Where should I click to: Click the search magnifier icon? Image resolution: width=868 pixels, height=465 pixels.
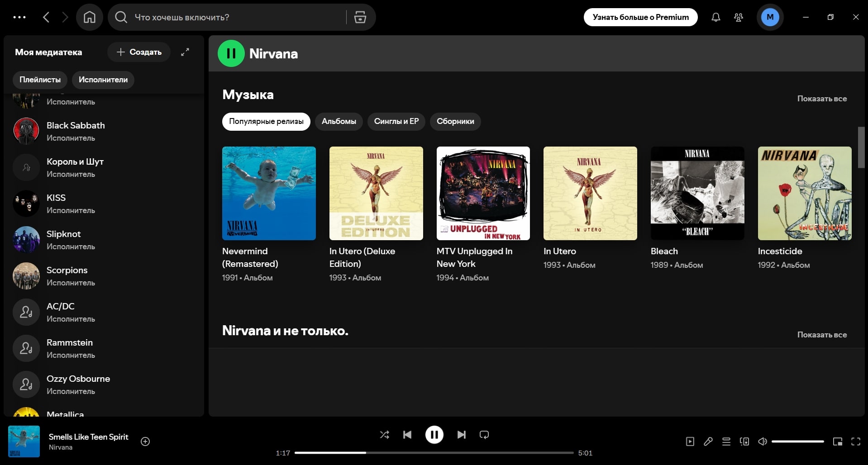[121, 17]
